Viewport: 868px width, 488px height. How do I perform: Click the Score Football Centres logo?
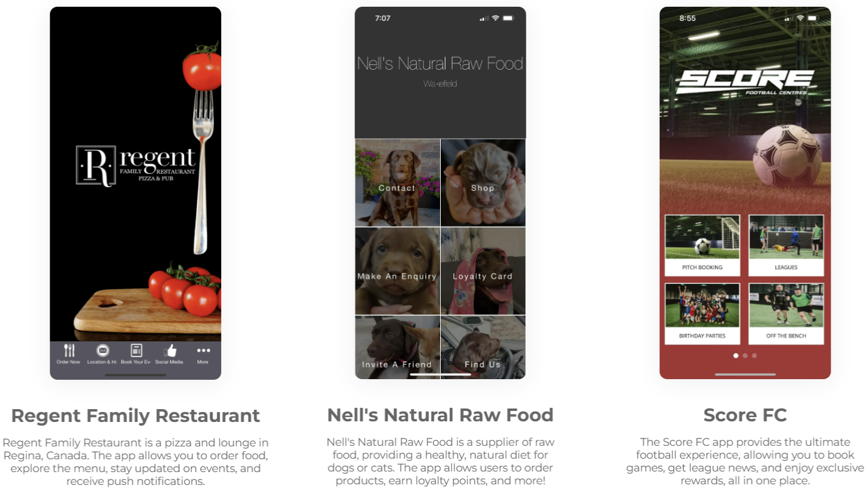pos(745,83)
